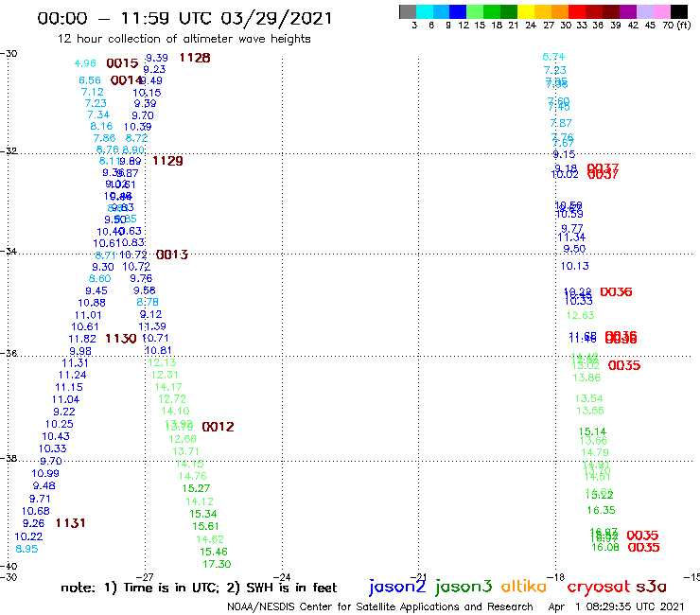Image resolution: width=700 pixels, height=615 pixels.
Task: Click the 10.22 wave height reading
Action: 28,536
